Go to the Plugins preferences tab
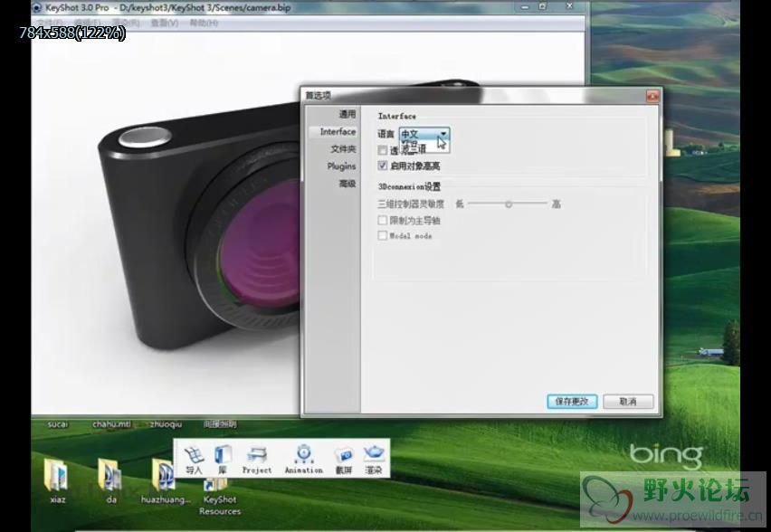The width and height of the screenshot is (771, 532). pos(341,166)
